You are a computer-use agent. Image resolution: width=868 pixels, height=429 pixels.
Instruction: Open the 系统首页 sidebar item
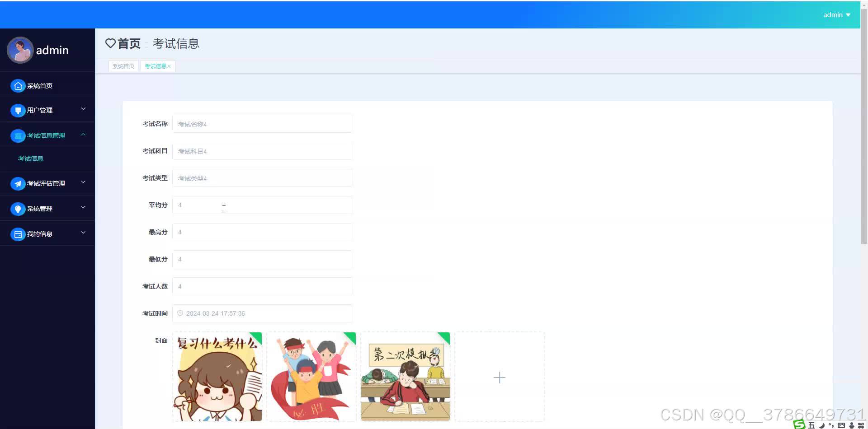click(x=47, y=86)
